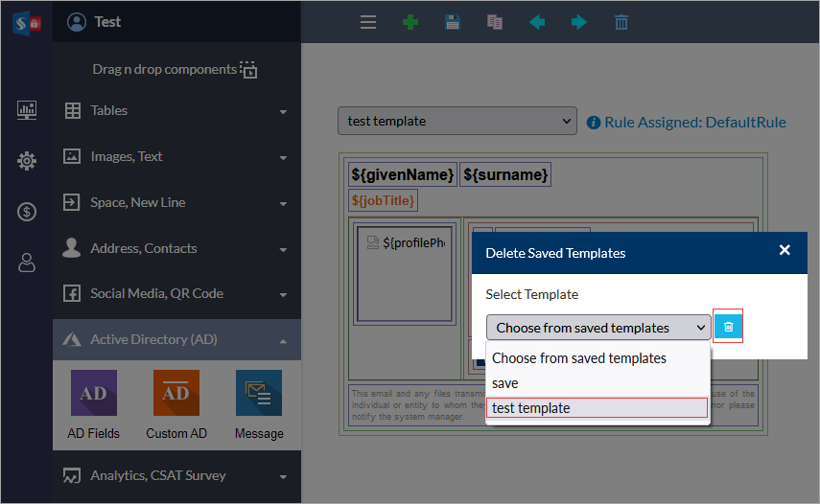Click the trash icon in top toolbar
The height and width of the screenshot is (504, 820).
[621, 22]
